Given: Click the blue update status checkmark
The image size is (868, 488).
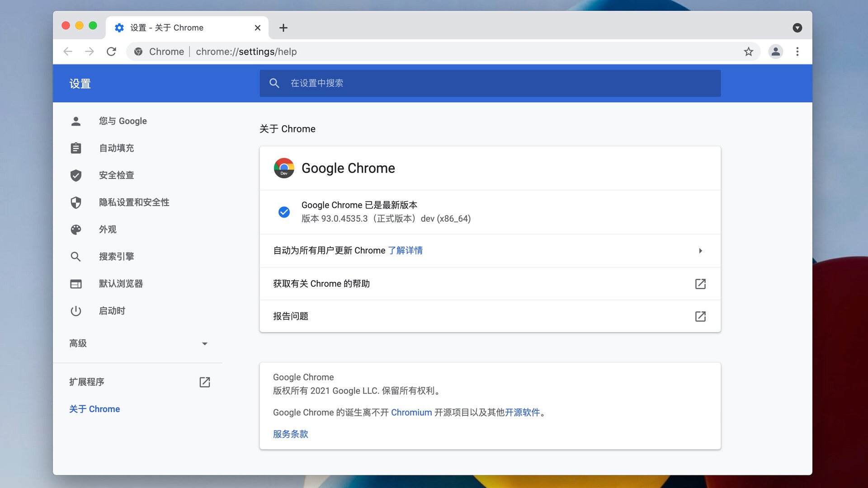Looking at the screenshot, I should point(284,212).
